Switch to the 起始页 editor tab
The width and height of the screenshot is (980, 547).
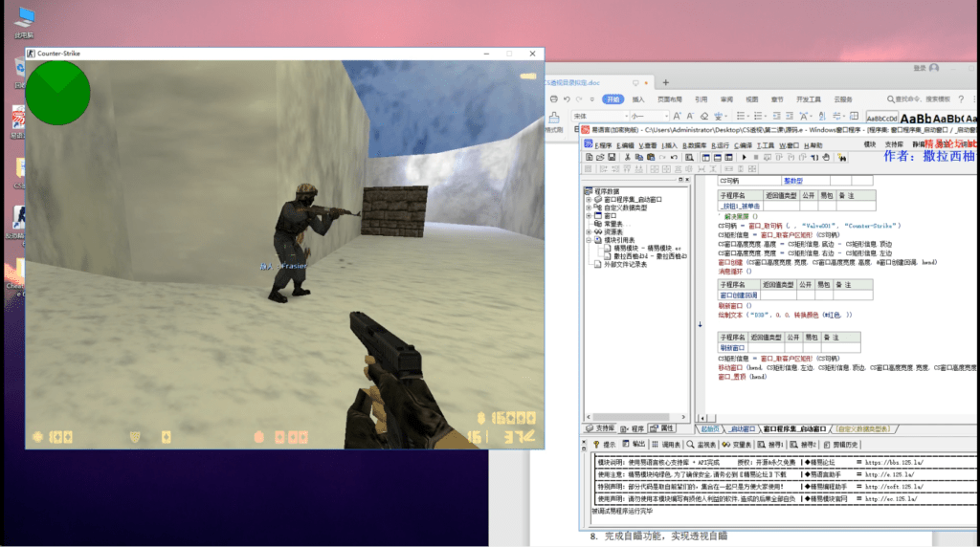pyautogui.click(x=709, y=429)
